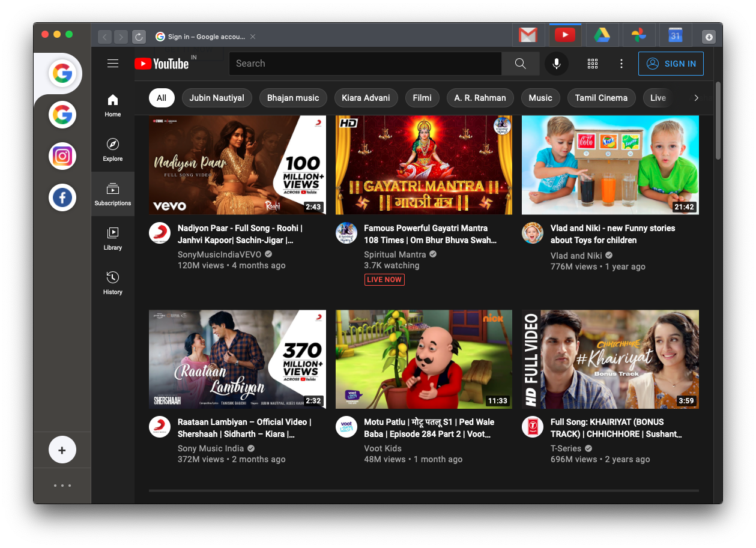The image size is (756, 548).
Task: Open the YouTube apps grid icon
Action: tap(593, 64)
